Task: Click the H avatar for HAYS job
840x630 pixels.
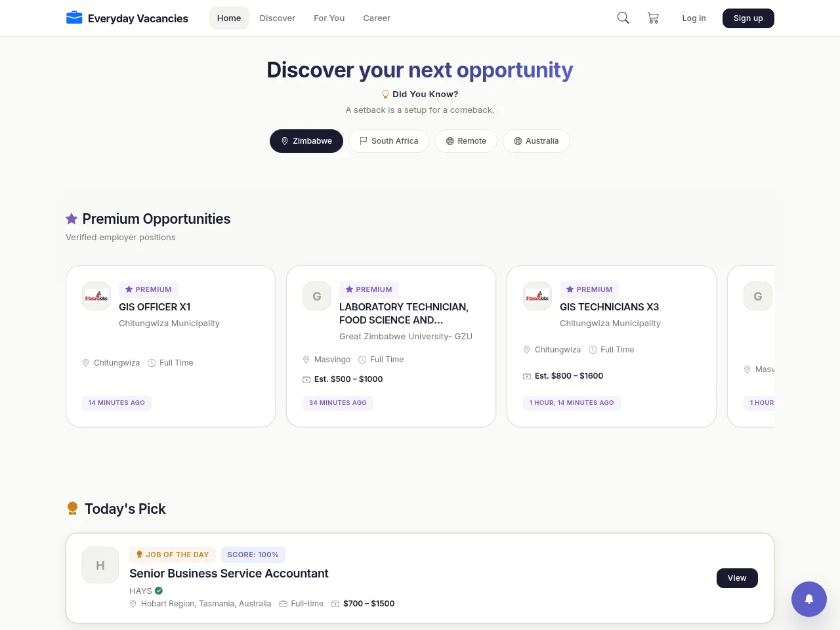Action: point(100,565)
